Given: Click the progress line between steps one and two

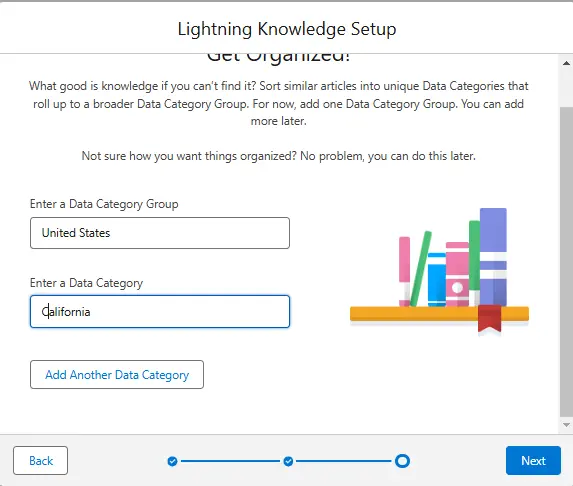Looking at the screenshot, I should 230,461.
